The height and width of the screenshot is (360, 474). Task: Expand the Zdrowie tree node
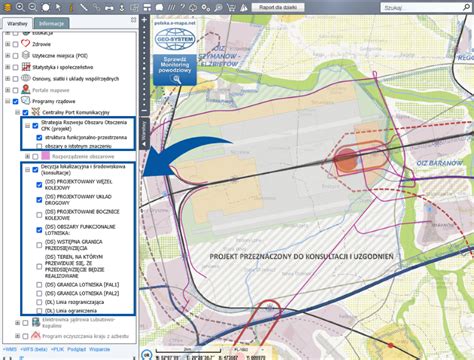[x=7, y=44]
